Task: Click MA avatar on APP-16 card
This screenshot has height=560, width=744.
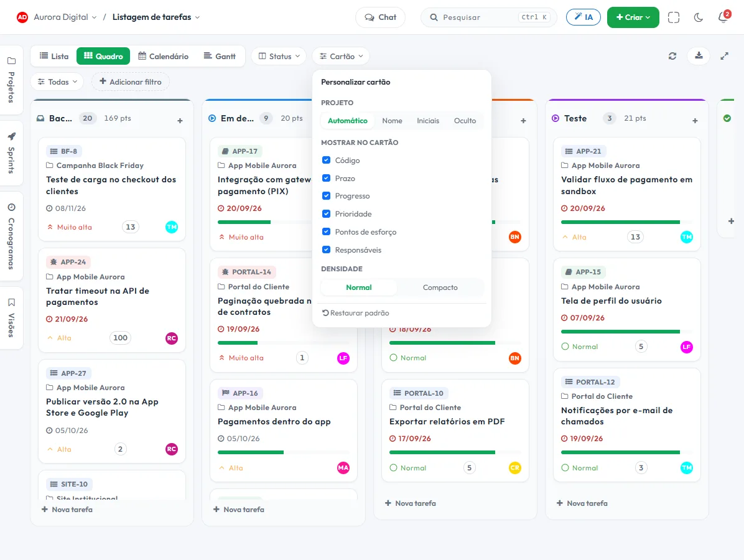Action: [x=343, y=468]
